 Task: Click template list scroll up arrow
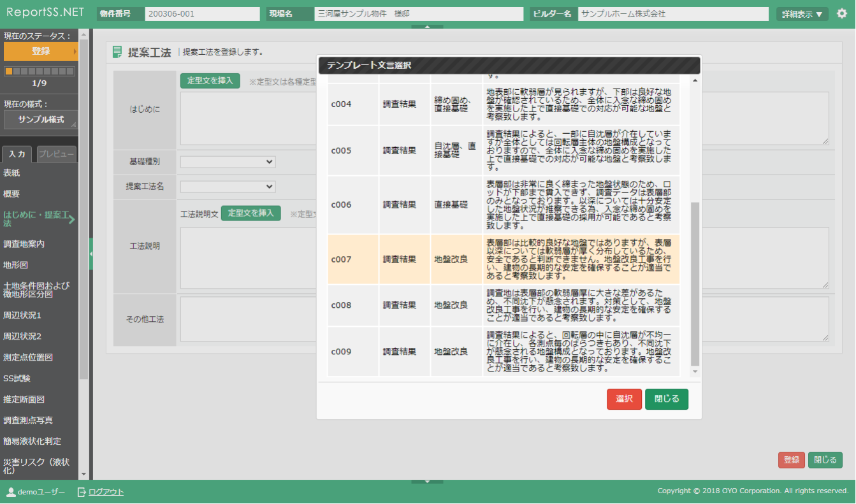(695, 80)
